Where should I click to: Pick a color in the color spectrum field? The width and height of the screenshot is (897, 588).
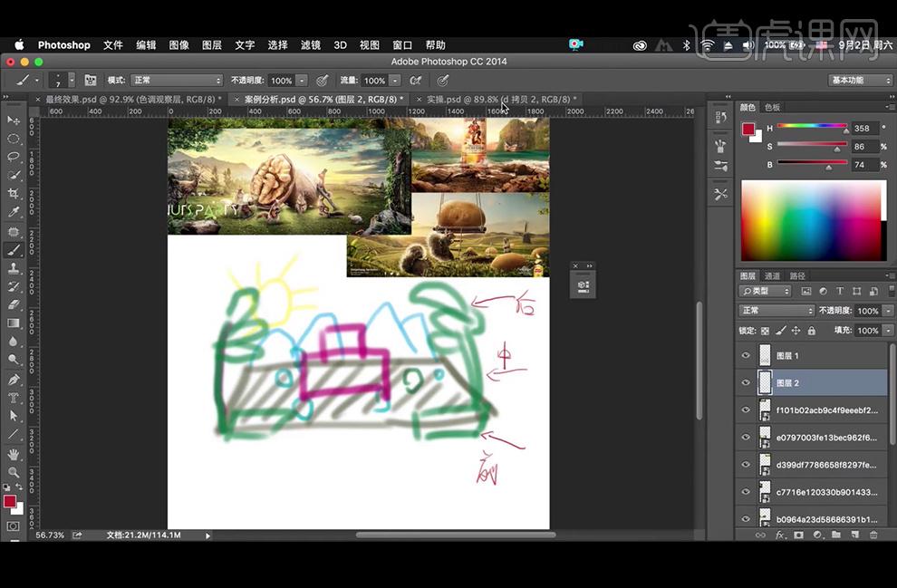(814, 221)
